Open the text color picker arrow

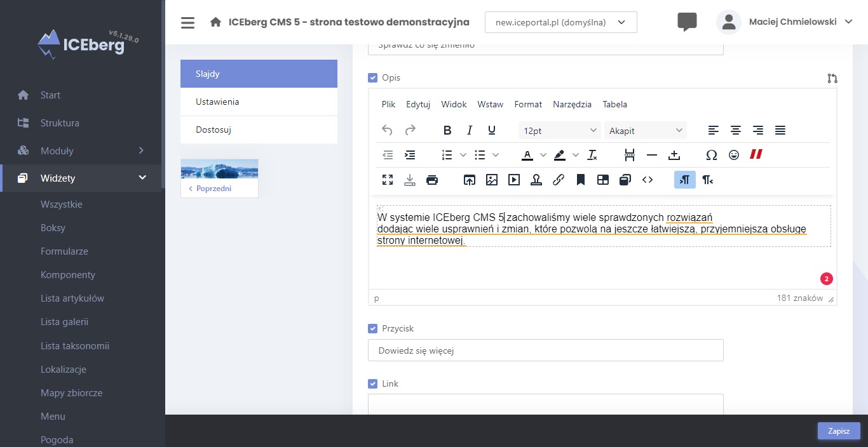543,155
